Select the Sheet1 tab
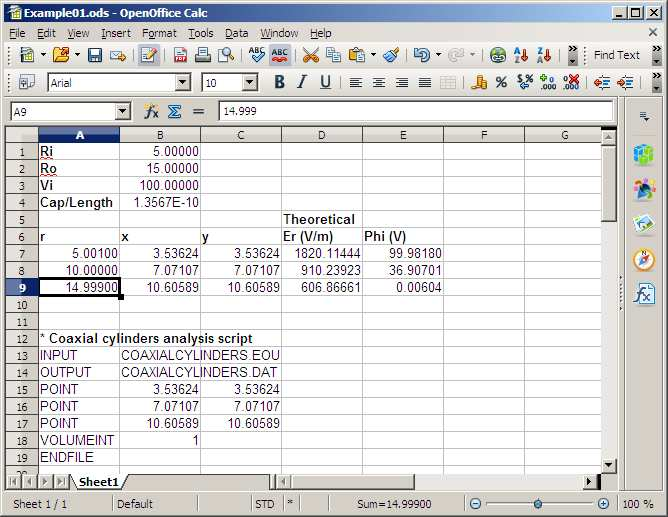Image resolution: width=668 pixels, height=517 pixels. point(99,482)
